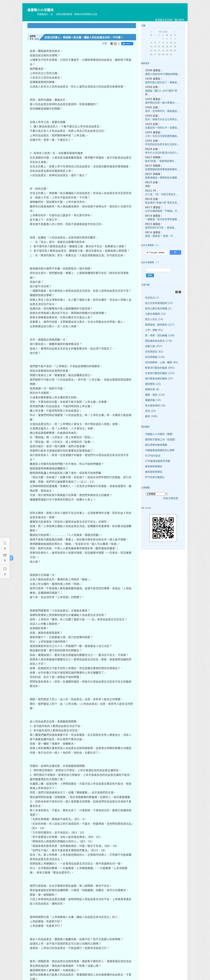Click the Facebook share icon
Image resolution: width=210 pixels, height=980 pixels.
coord(112,44)
